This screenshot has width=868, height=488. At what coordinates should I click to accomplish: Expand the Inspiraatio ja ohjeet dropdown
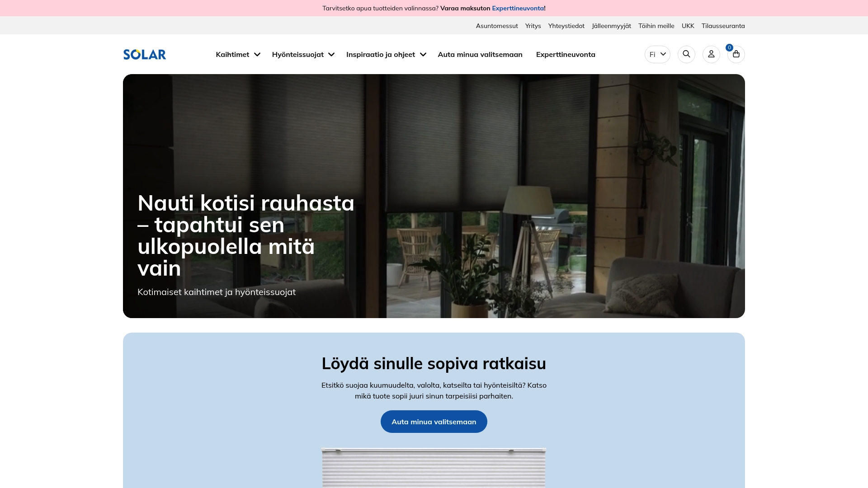click(x=386, y=54)
